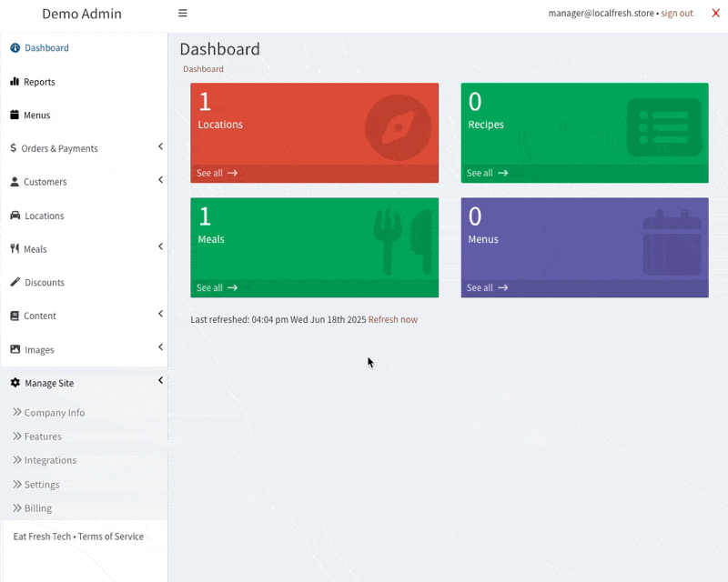This screenshot has height=582, width=728.
Task: Click the Reports bar chart icon
Action: click(x=15, y=82)
